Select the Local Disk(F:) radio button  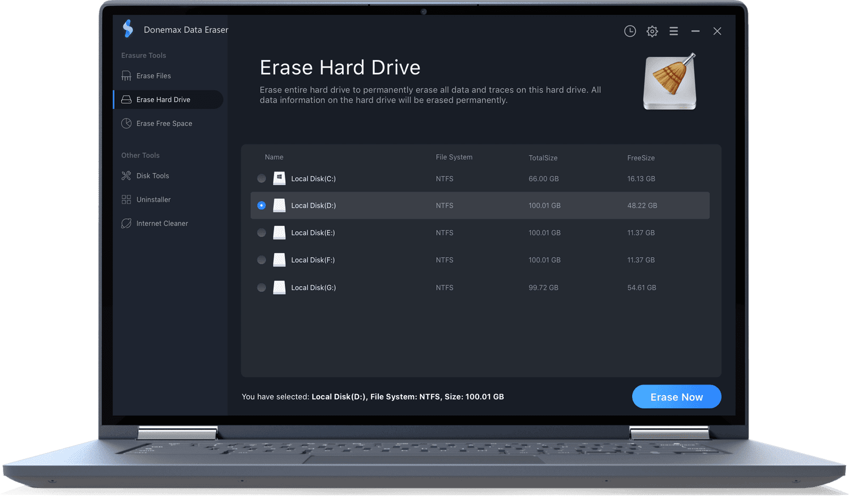[261, 260]
